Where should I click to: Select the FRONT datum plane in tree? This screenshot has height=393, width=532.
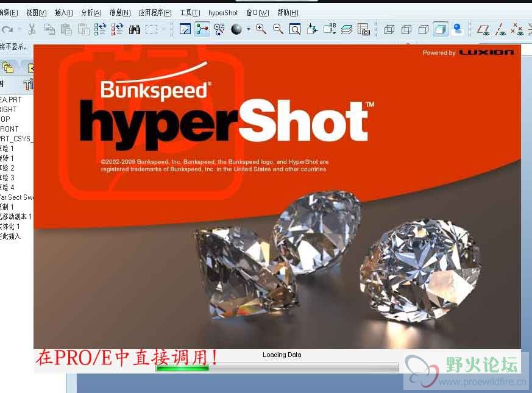click(x=10, y=129)
